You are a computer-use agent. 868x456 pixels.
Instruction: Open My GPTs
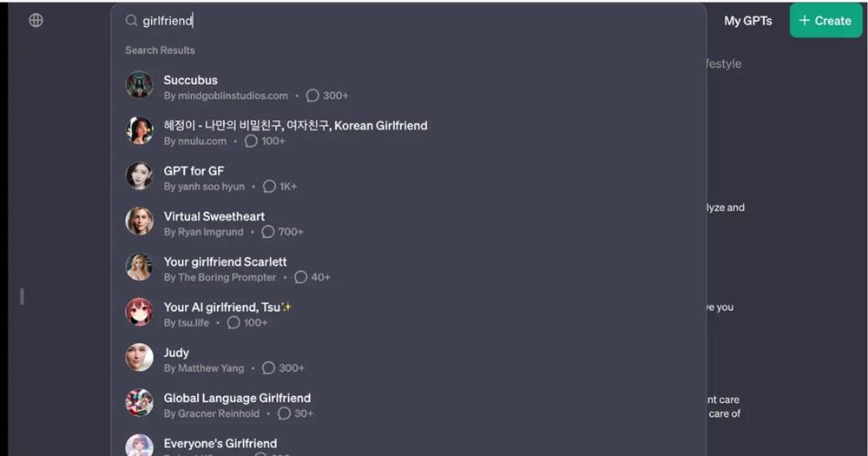click(748, 21)
